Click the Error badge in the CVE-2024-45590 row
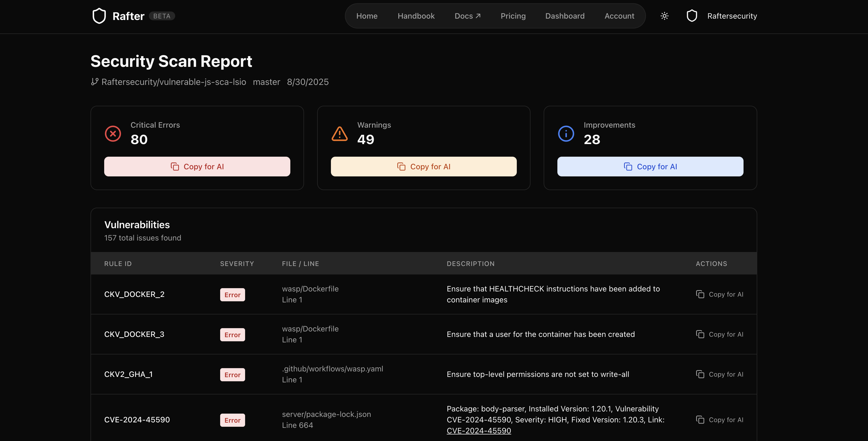Viewport: 868px width, 441px height. coord(232,420)
